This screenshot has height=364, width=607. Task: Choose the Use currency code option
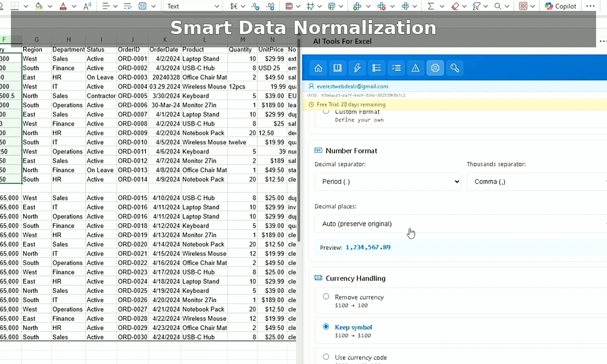[x=326, y=357]
